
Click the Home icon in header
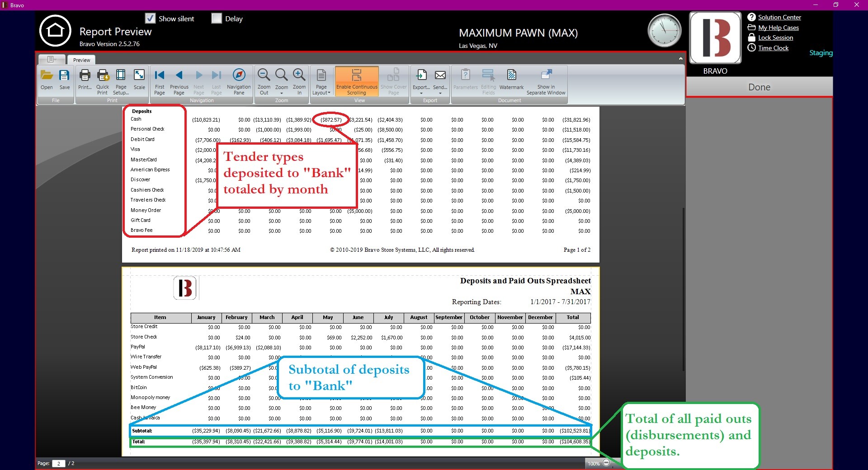(55, 31)
